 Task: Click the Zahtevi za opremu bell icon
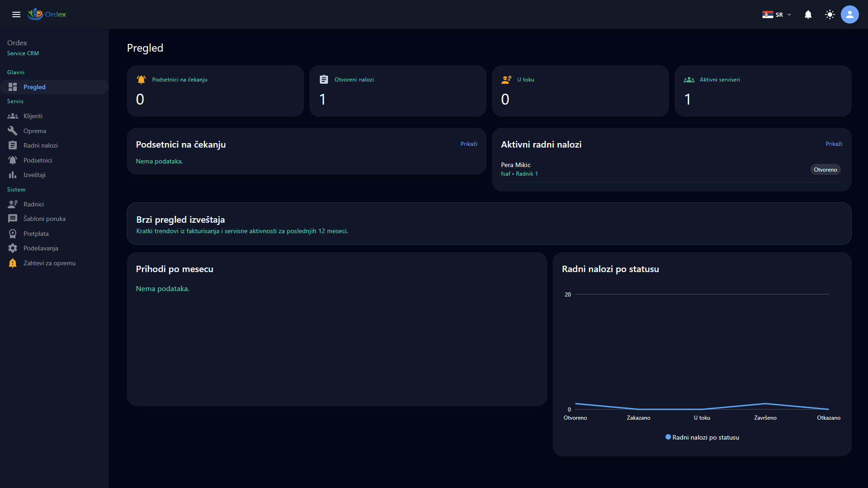(13, 263)
